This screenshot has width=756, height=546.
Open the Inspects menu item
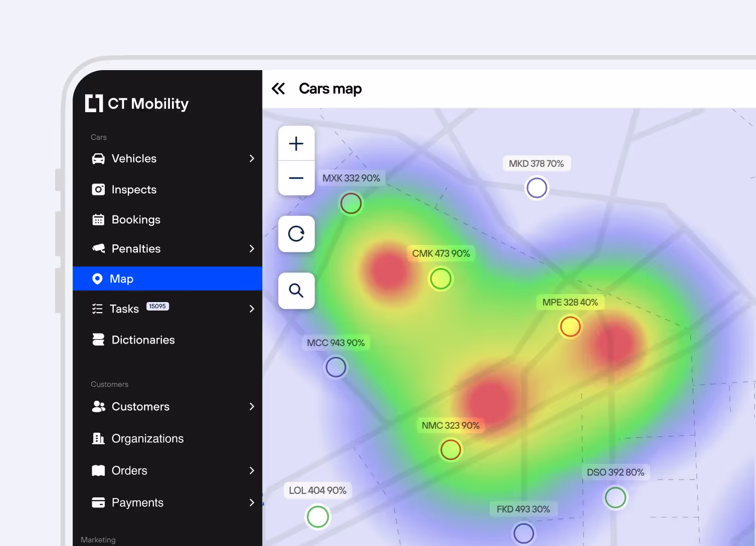pyautogui.click(x=167, y=189)
